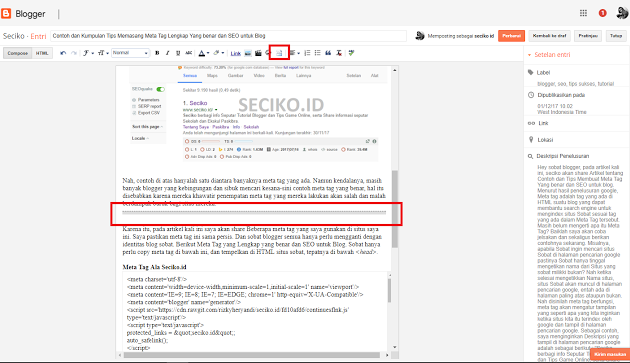
Task: Expand the Lokasi setting
Action: pyautogui.click(x=540, y=140)
